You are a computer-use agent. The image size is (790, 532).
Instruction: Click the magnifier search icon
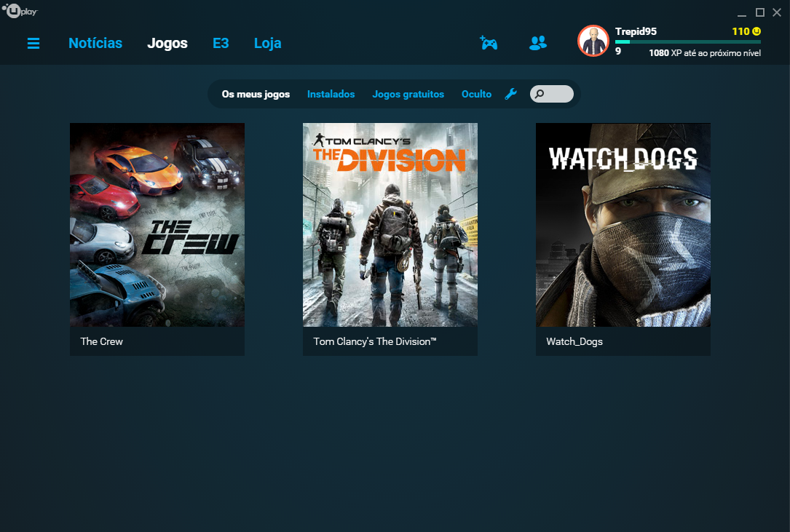540,94
